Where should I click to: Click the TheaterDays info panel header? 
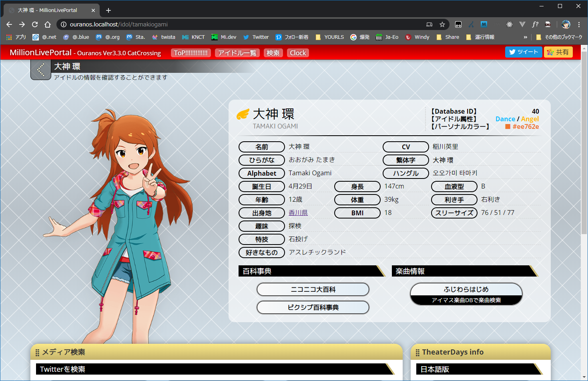click(x=481, y=352)
